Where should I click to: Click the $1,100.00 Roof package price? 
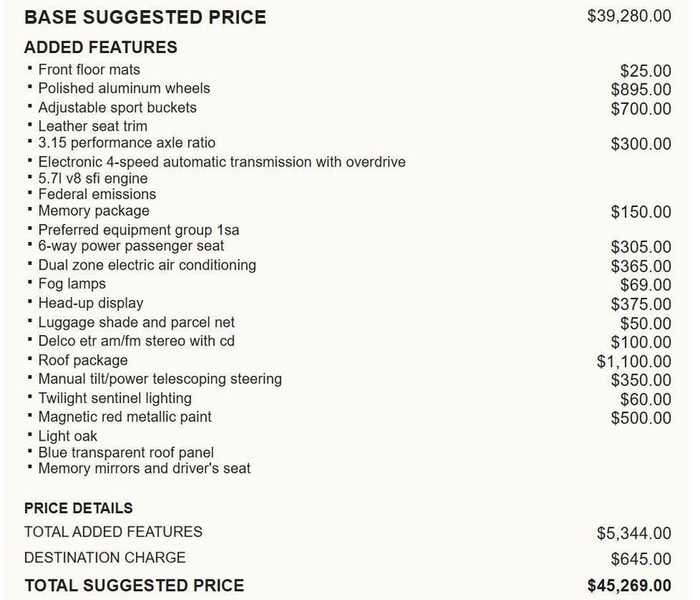click(x=634, y=362)
